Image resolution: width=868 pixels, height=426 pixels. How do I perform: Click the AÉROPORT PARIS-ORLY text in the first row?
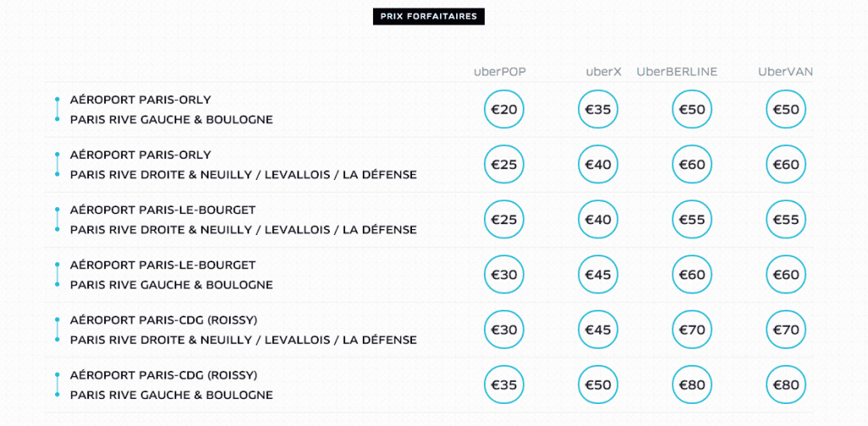141,100
